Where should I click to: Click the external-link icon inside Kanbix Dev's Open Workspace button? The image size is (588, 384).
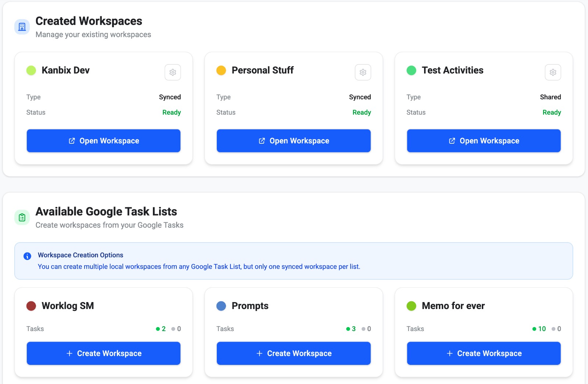[x=71, y=140]
